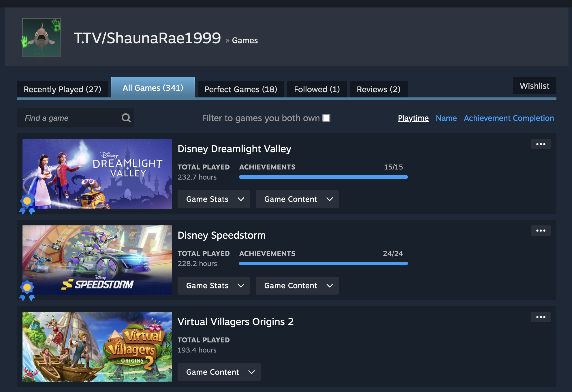This screenshot has width=572, height=392.
Task: Expand Game Stats for Disney Dreamlight Valley
Action: [214, 199]
